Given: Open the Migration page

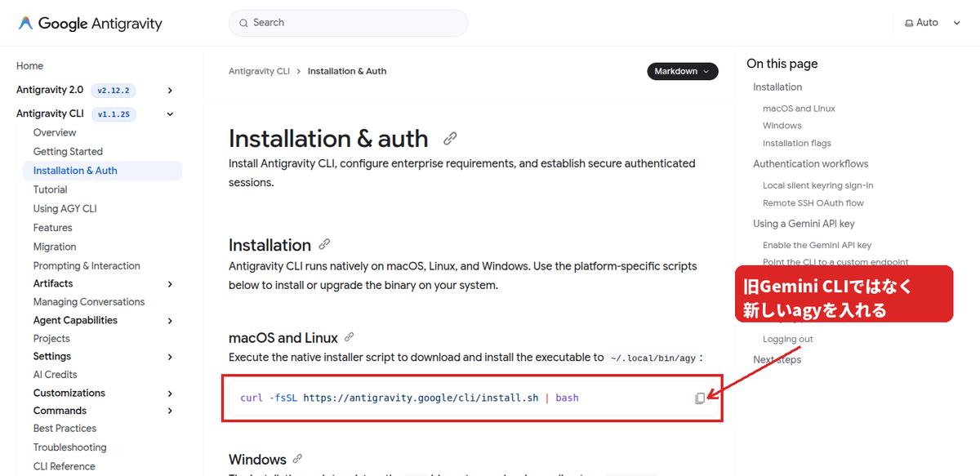Looking at the screenshot, I should click(55, 247).
